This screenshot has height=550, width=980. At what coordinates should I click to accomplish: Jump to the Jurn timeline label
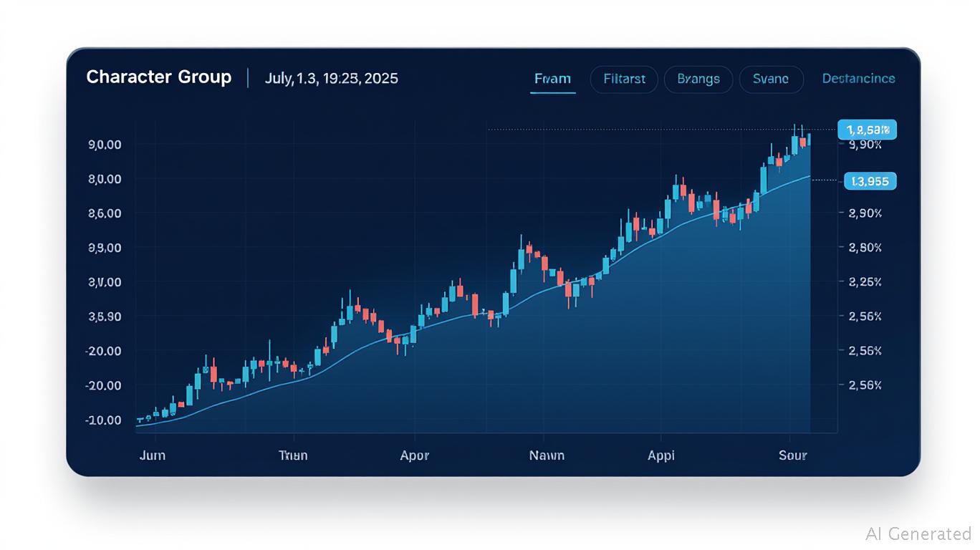click(x=150, y=455)
